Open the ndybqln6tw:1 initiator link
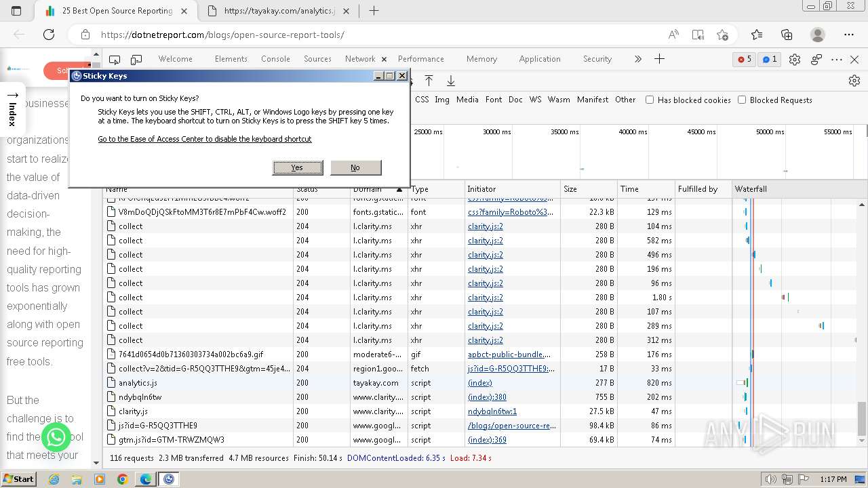Viewport: 868px width, 488px height. (x=492, y=411)
